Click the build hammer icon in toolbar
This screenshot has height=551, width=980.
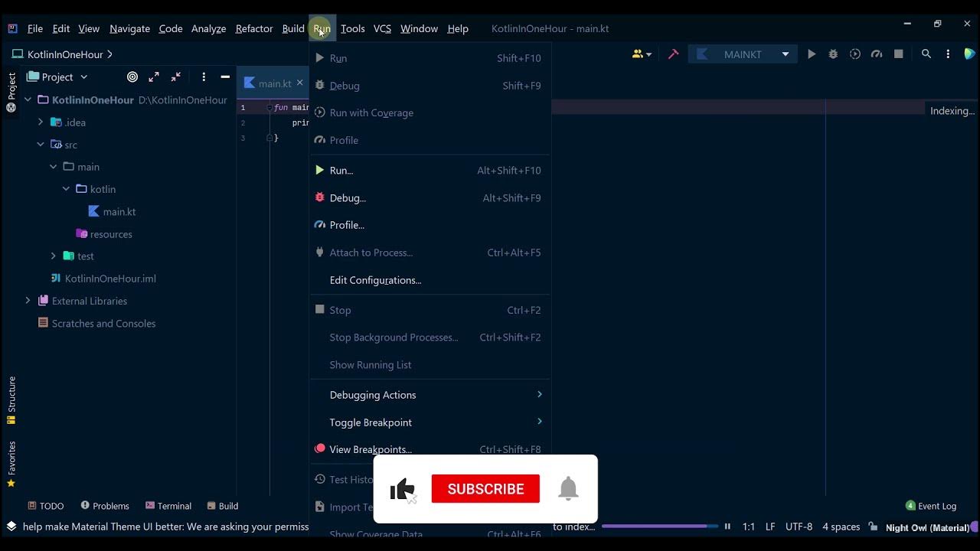[674, 54]
